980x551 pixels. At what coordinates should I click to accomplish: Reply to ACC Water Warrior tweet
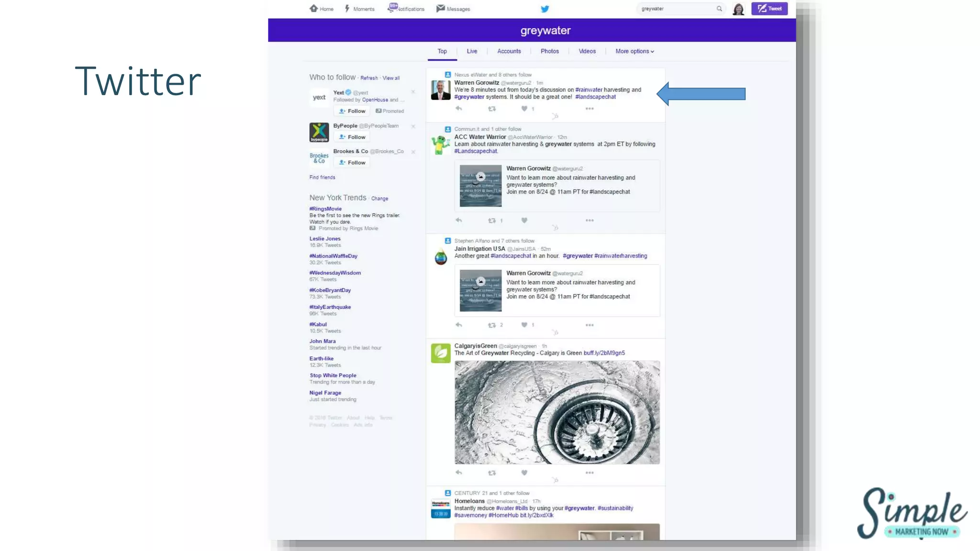458,220
